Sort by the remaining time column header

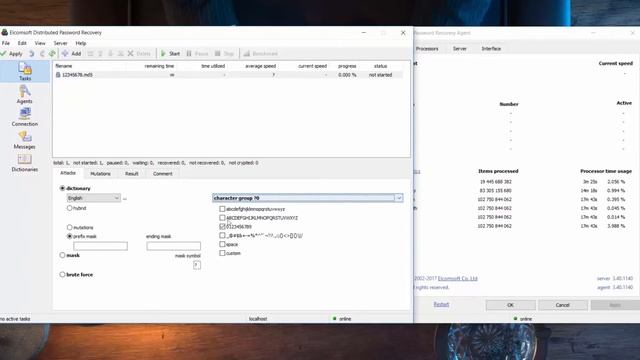[x=159, y=66]
